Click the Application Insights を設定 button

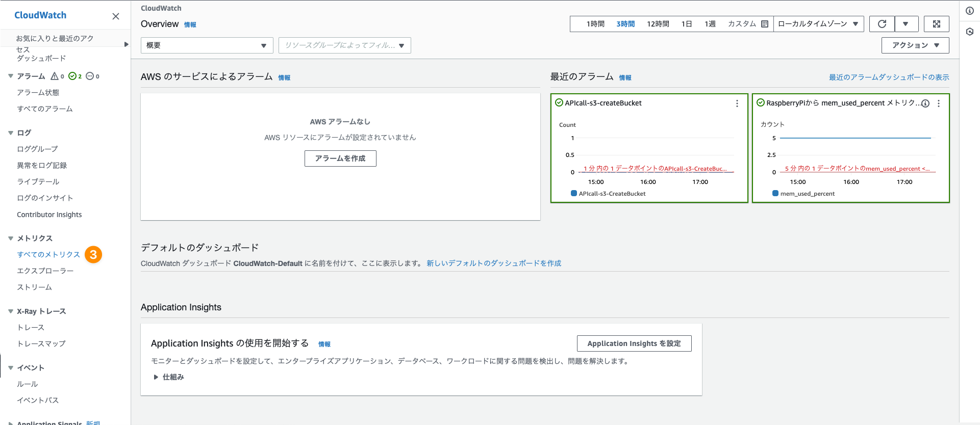click(x=634, y=343)
